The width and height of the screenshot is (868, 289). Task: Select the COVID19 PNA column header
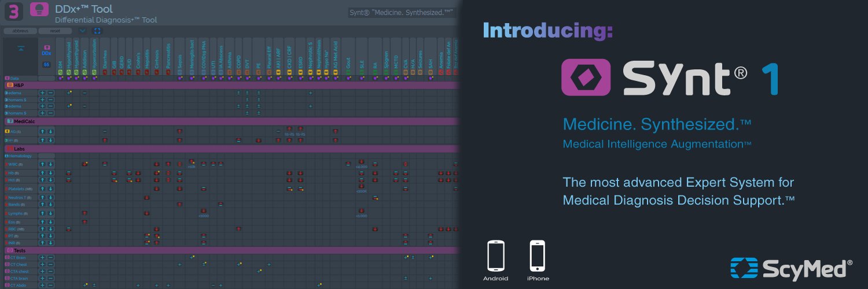coord(204,57)
